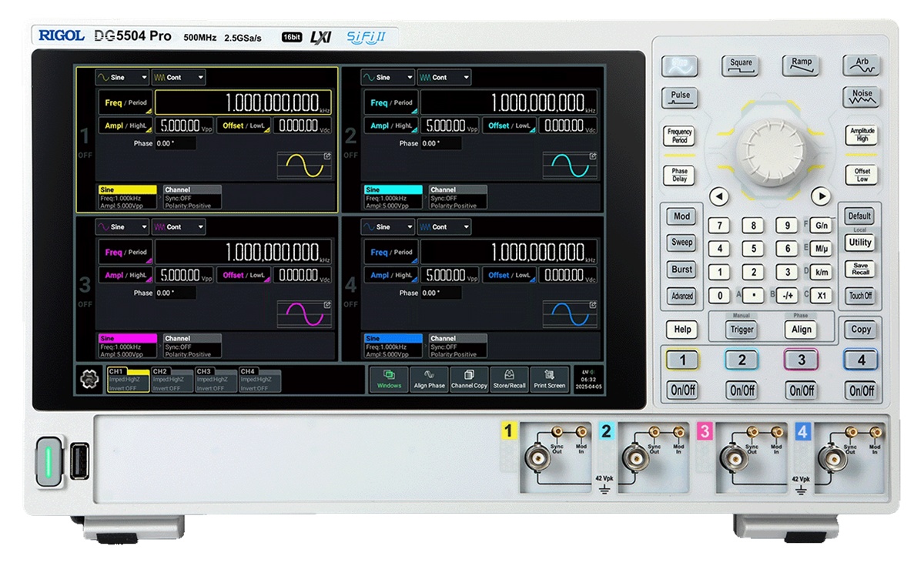Open Store/Recall from the bottom toolbar
Image resolution: width=924 pixels, height=566 pixels.
[x=509, y=380]
